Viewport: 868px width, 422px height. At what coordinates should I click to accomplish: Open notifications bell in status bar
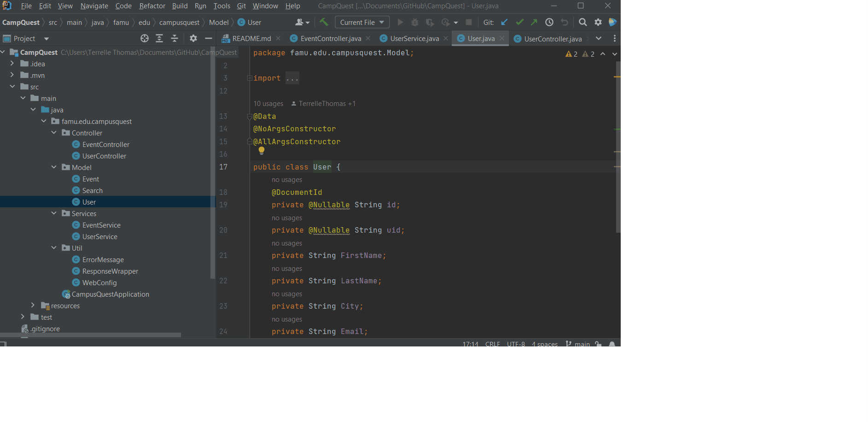tap(612, 344)
